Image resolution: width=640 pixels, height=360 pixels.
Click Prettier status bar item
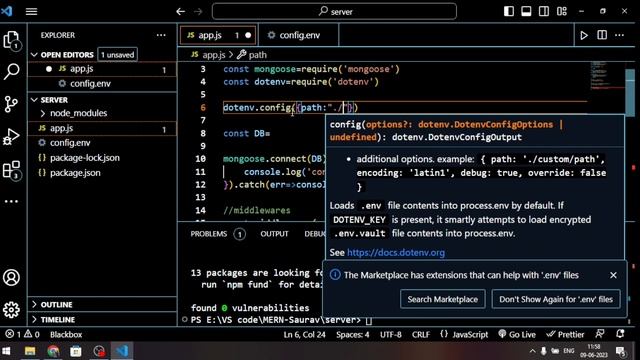(x=565, y=334)
